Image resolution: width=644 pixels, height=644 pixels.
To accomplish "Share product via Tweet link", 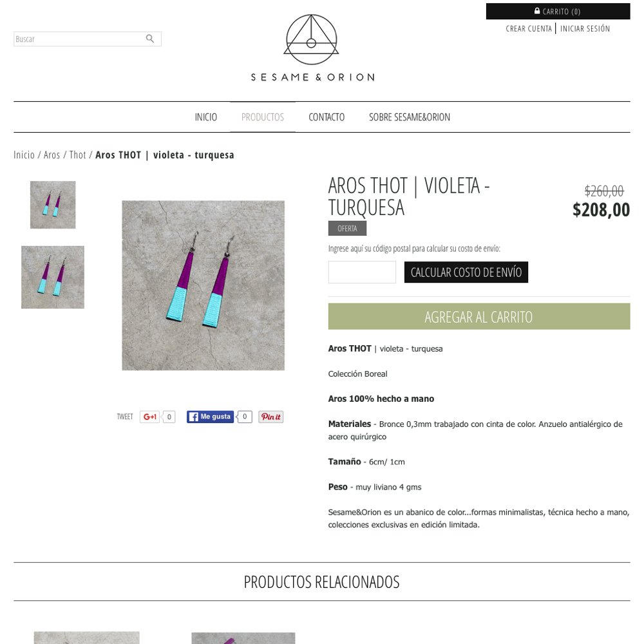I will point(125,417).
